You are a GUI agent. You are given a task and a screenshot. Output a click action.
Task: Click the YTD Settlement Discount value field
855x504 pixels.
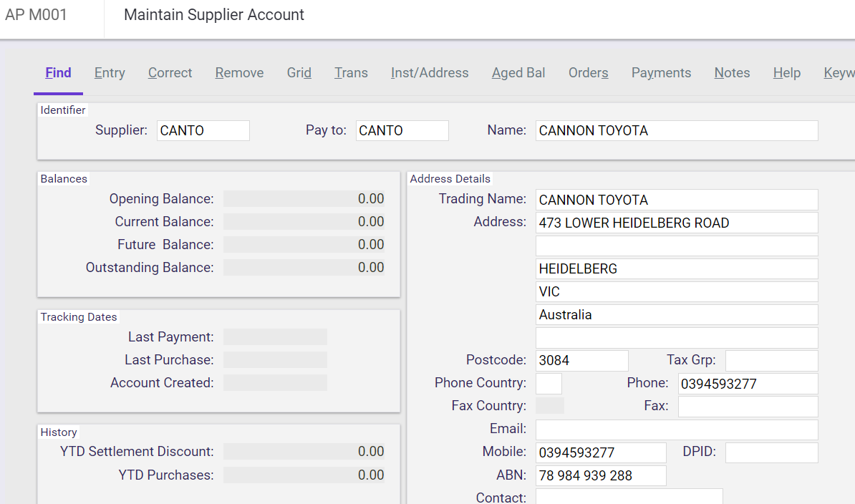[x=304, y=451]
